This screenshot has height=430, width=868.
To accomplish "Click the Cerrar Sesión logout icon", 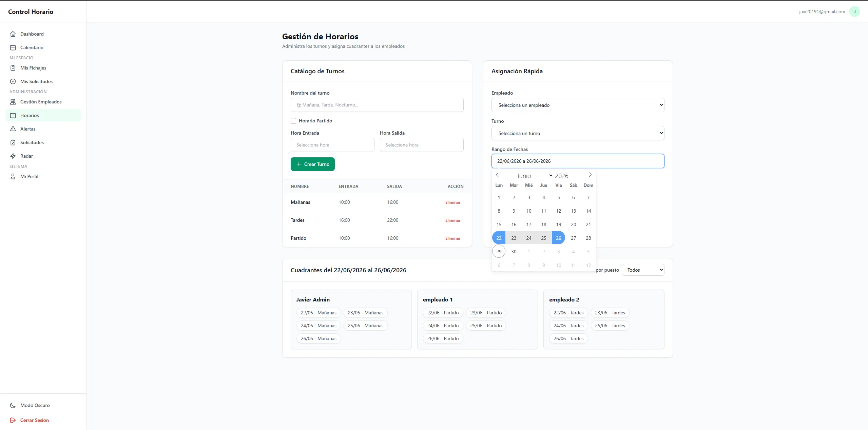I will coord(13,420).
